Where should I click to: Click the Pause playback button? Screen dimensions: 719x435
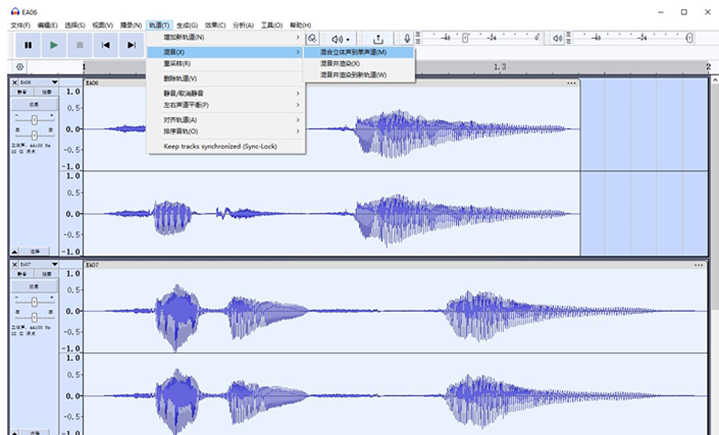[27, 44]
